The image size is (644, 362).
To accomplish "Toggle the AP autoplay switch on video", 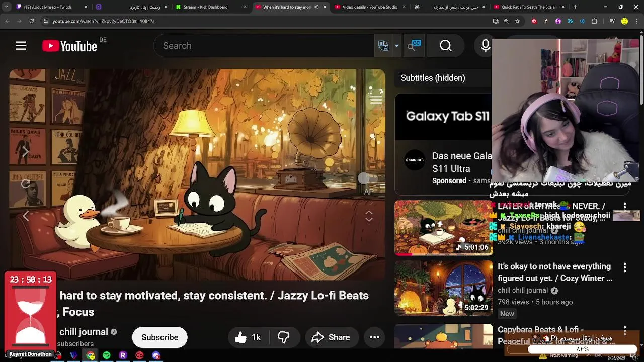I will pos(368,178).
